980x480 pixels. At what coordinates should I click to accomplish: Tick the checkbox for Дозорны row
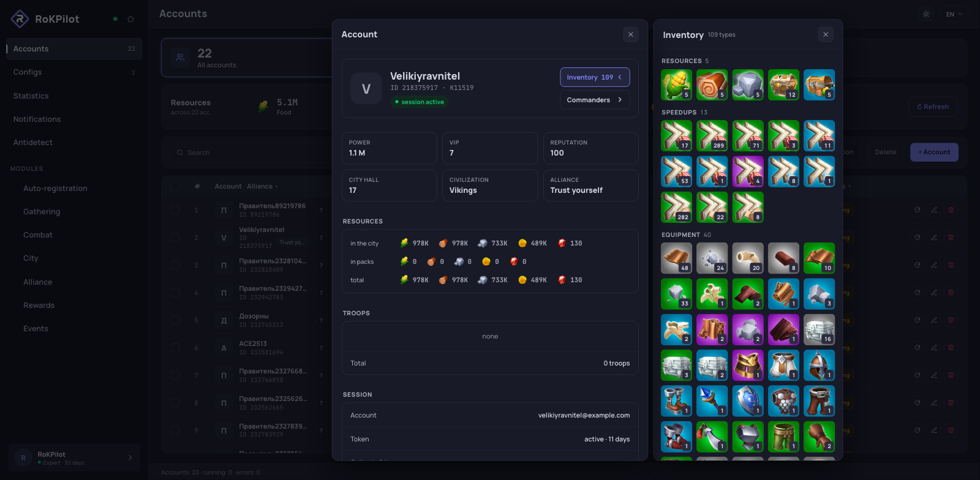tap(176, 320)
